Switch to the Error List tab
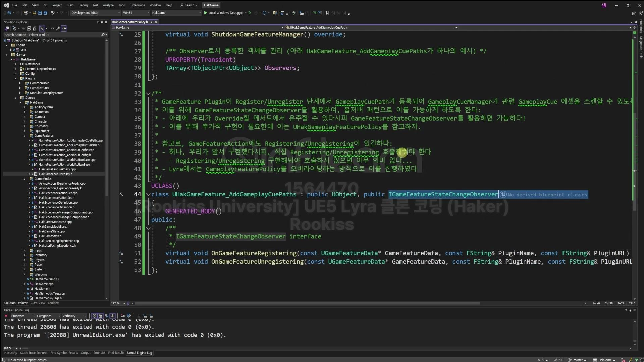The image size is (644, 362). tap(99, 353)
